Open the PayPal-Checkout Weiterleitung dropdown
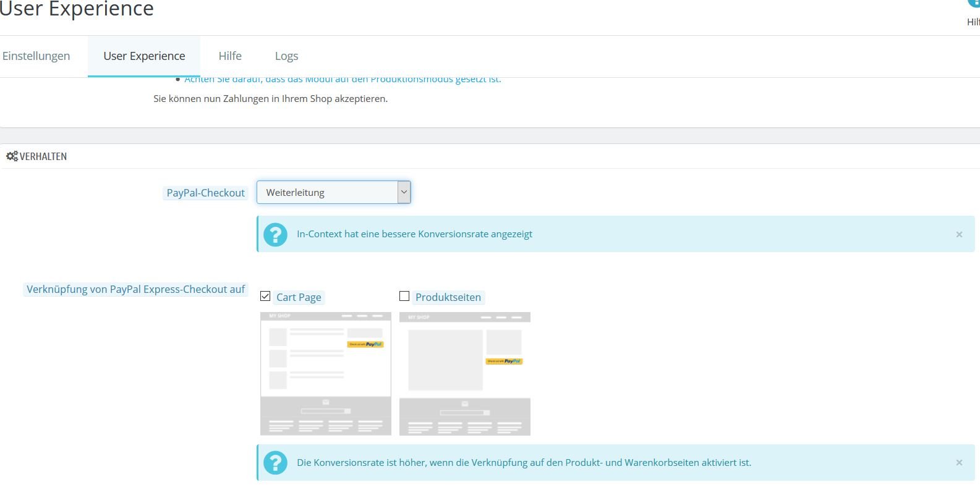 (x=334, y=192)
